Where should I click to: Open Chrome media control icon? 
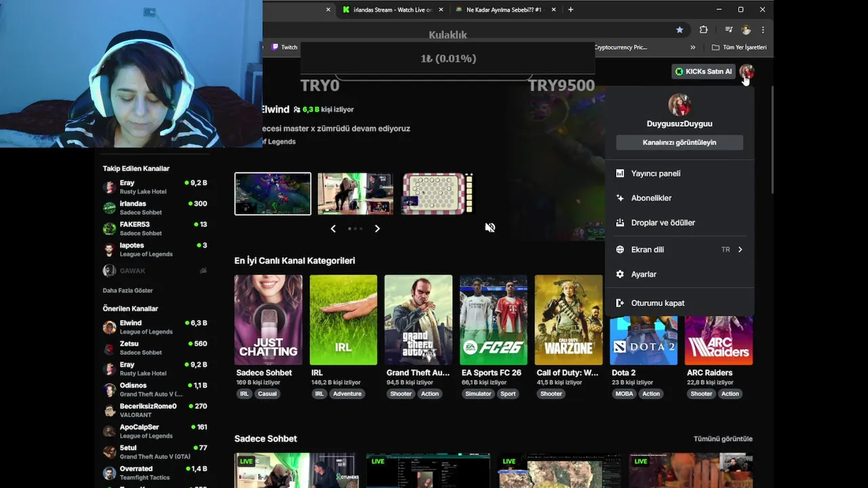729,30
